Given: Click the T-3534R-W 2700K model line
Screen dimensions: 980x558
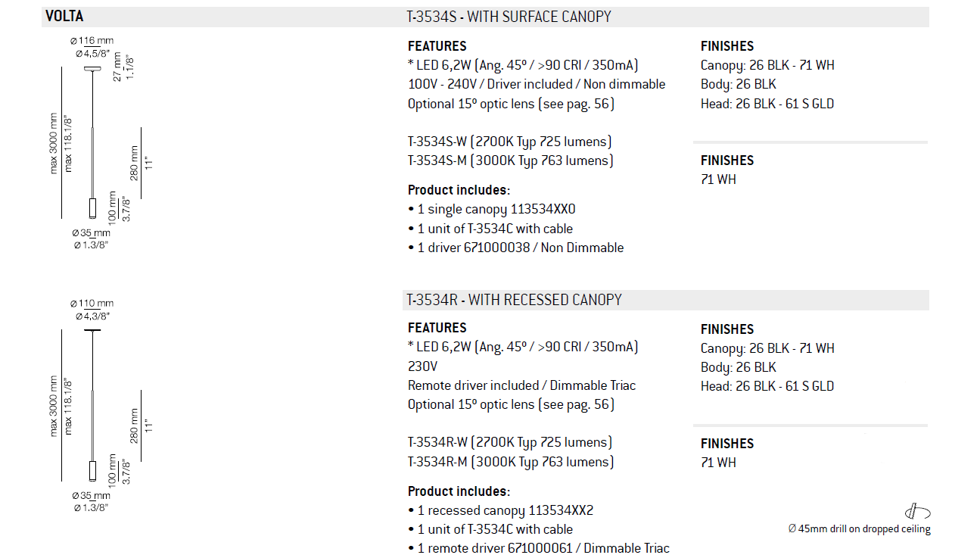Looking at the screenshot, I should pyautogui.click(x=509, y=442).
